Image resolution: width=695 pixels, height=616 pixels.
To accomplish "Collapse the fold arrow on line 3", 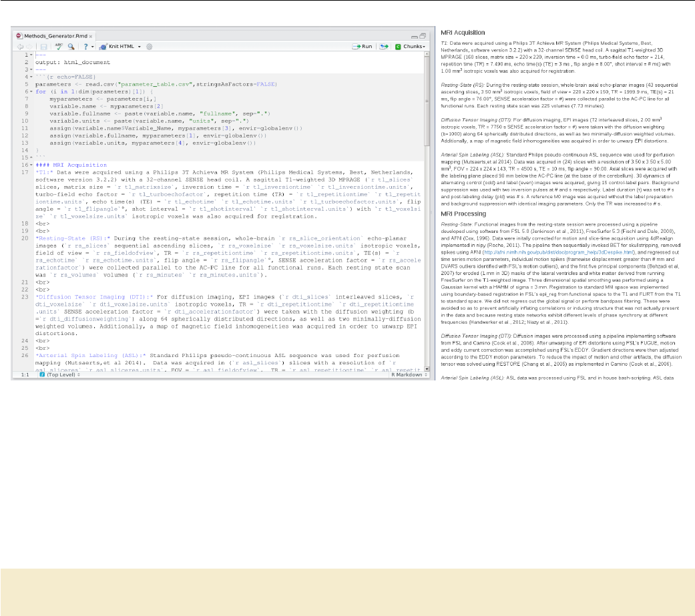I will click(x=31, y=69).
